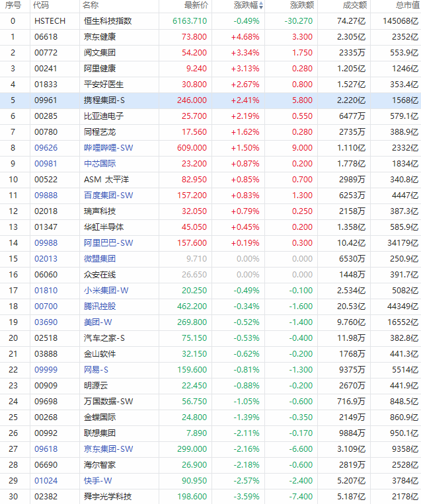Open 网易-S stock link

coord(96,370)
